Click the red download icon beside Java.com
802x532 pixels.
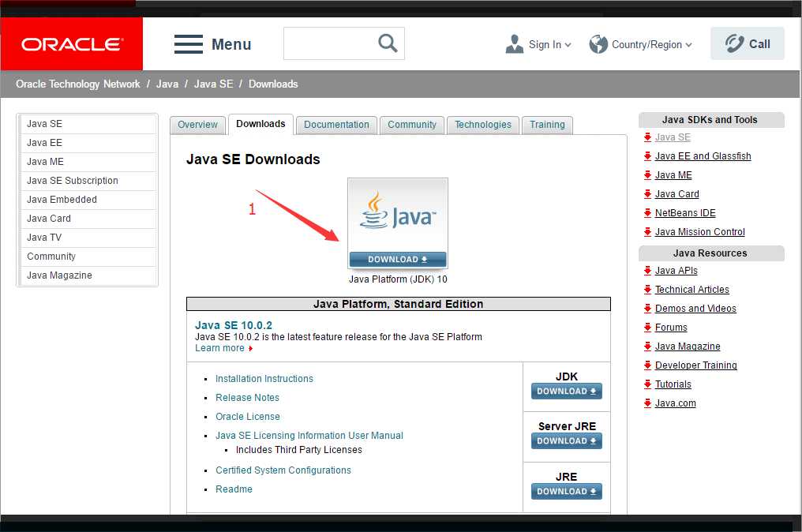tap(647, 403)
